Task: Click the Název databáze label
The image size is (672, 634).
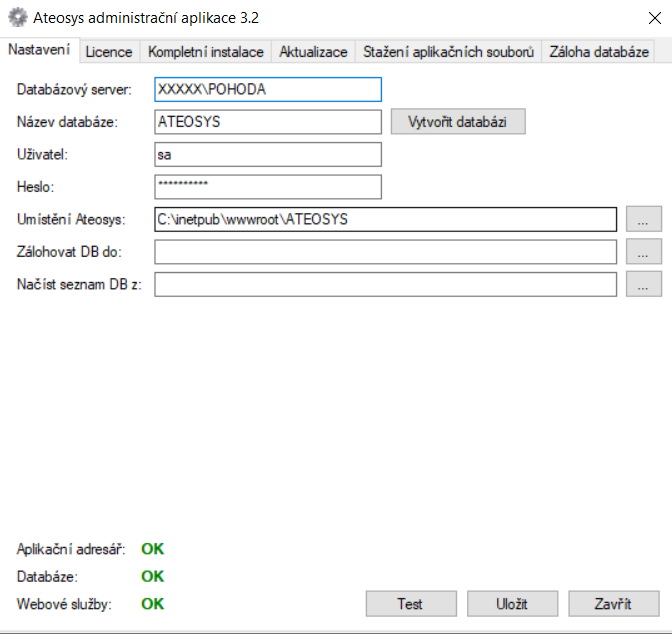Action: tap(67, 122)
